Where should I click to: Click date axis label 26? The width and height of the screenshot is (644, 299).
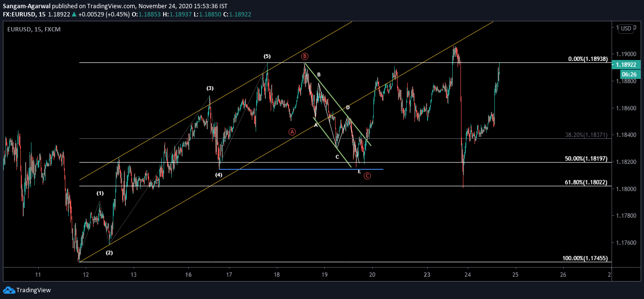coord(563,275)
